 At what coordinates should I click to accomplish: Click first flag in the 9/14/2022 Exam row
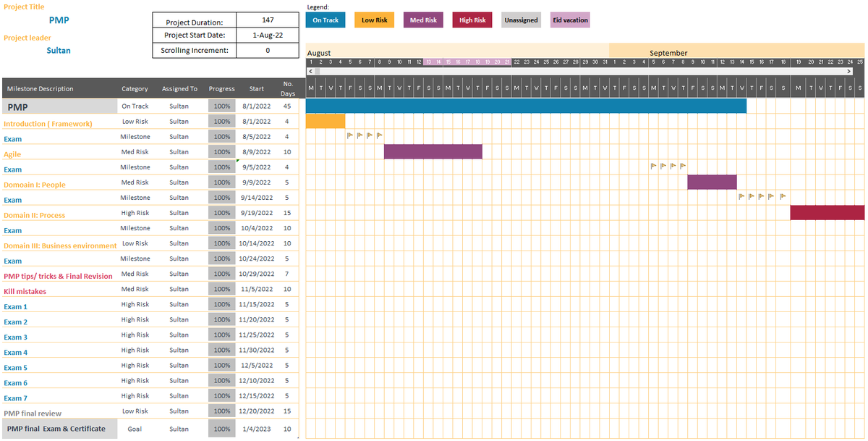(741, 196)
